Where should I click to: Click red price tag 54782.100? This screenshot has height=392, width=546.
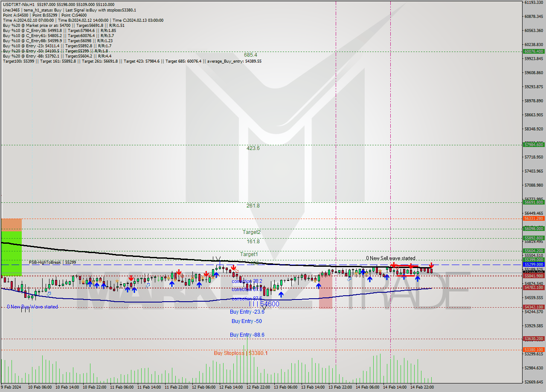[x=533, y=288]
